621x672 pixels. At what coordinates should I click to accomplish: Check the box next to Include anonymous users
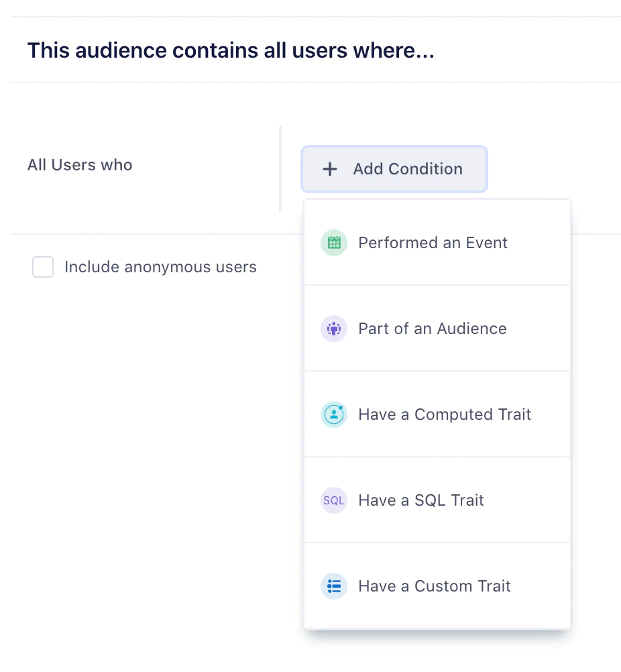pos(42,267)
